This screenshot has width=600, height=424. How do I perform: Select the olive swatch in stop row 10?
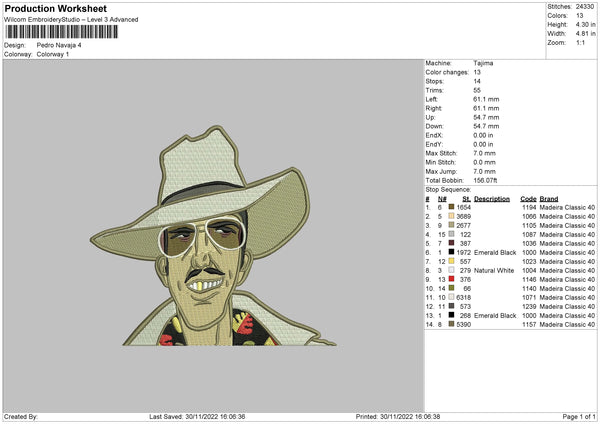point(451,288)
